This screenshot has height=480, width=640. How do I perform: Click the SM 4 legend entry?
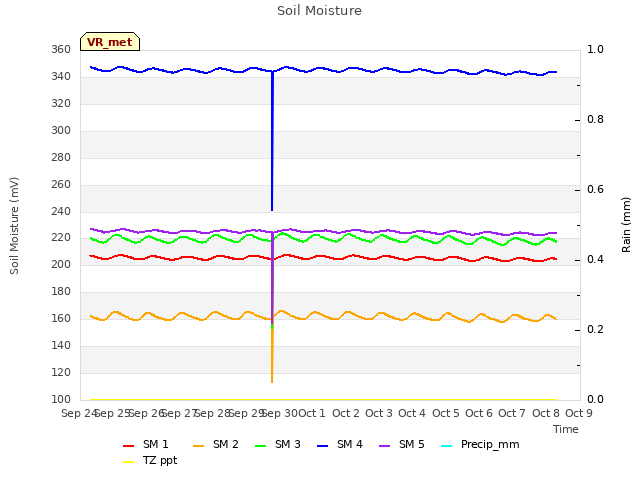coord(340,444)
